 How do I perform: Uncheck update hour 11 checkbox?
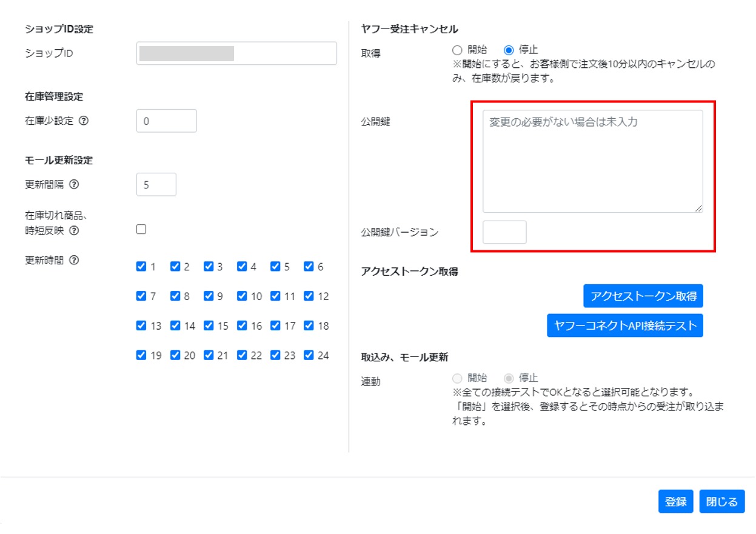[x=275, y=296]
